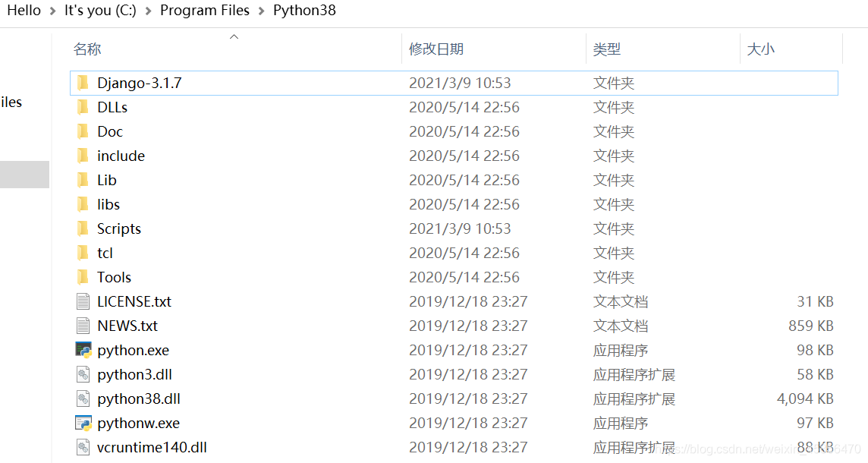
Task: Click 应用程序扩展 type of python3.dll
Action: point(634,375)
